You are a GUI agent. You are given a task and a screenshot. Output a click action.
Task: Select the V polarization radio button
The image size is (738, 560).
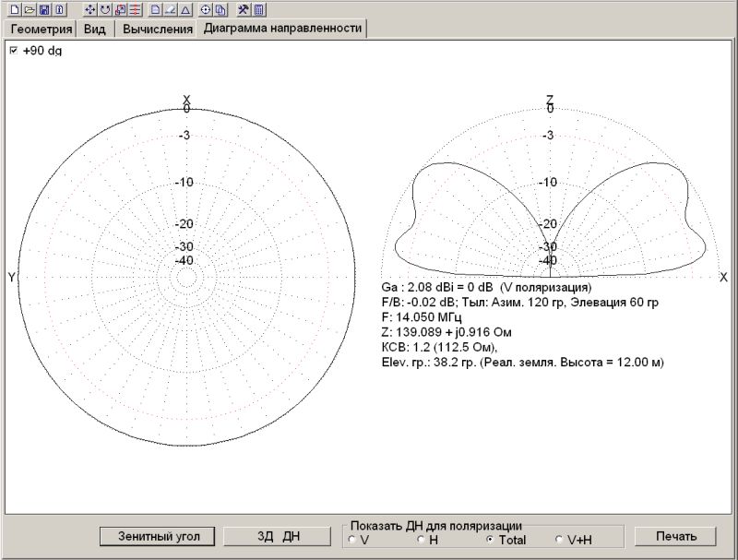351,539
